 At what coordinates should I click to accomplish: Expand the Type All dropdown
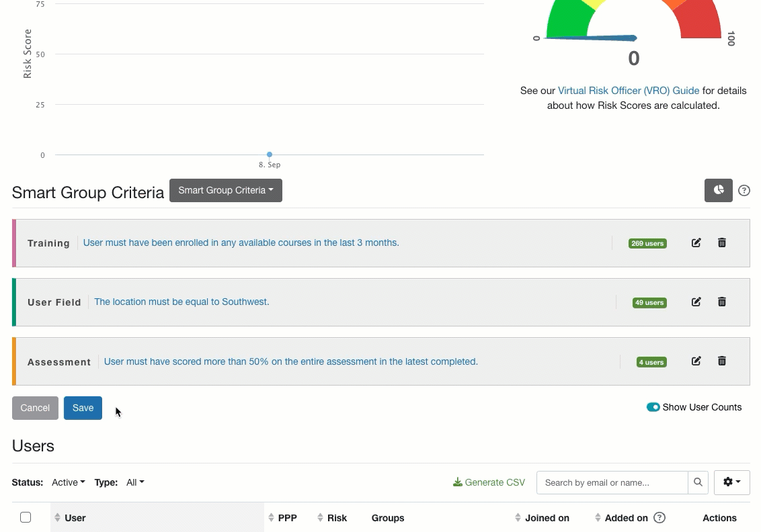(134, 482)
